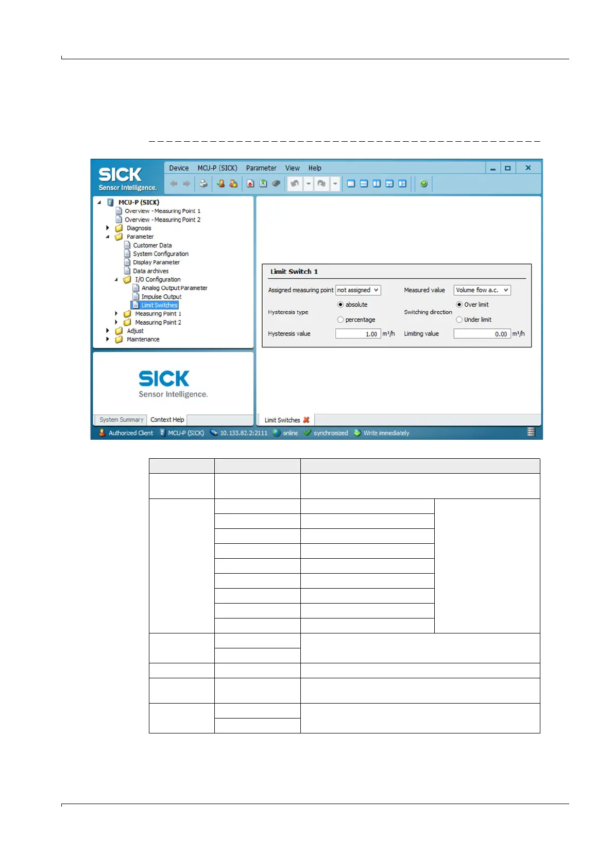Select the Limit Switches tab
This screenshot has width=613, height=868.
[282, 420]
